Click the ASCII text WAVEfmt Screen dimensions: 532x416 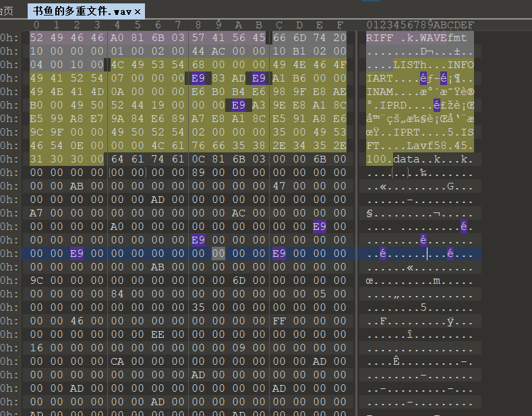click(443, 38)
